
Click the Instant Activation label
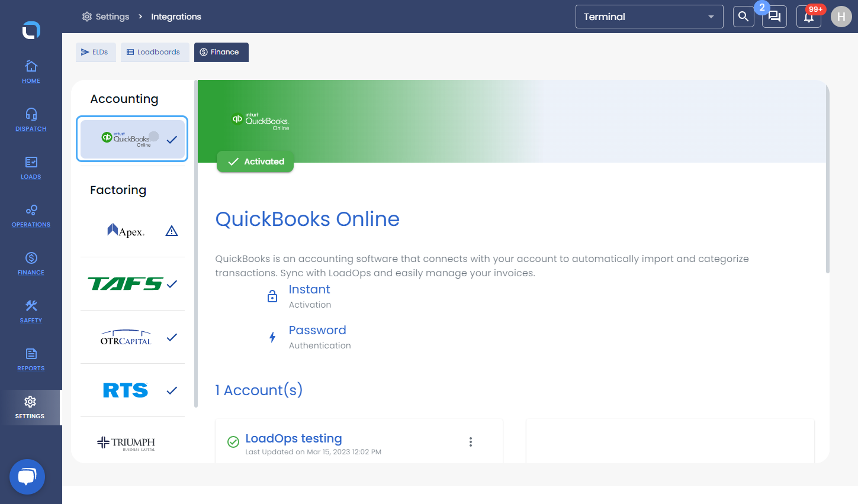(x=310, y=296)
